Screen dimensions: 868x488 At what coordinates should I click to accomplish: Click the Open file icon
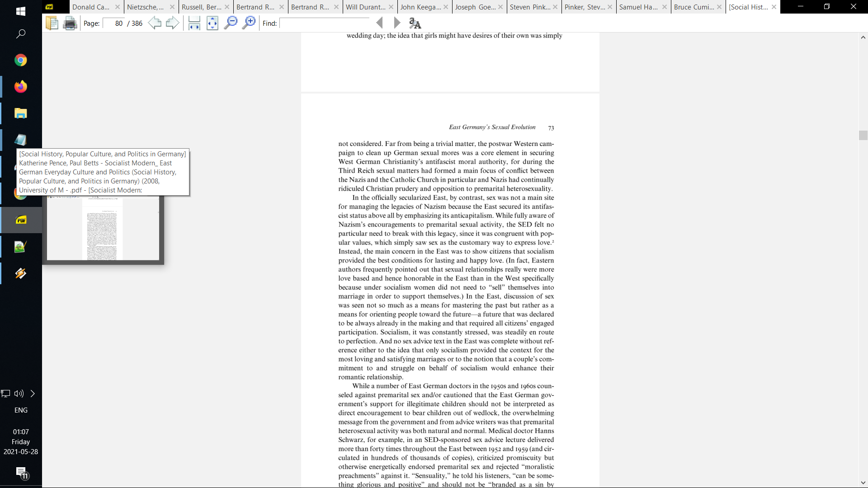click(52, 23)
